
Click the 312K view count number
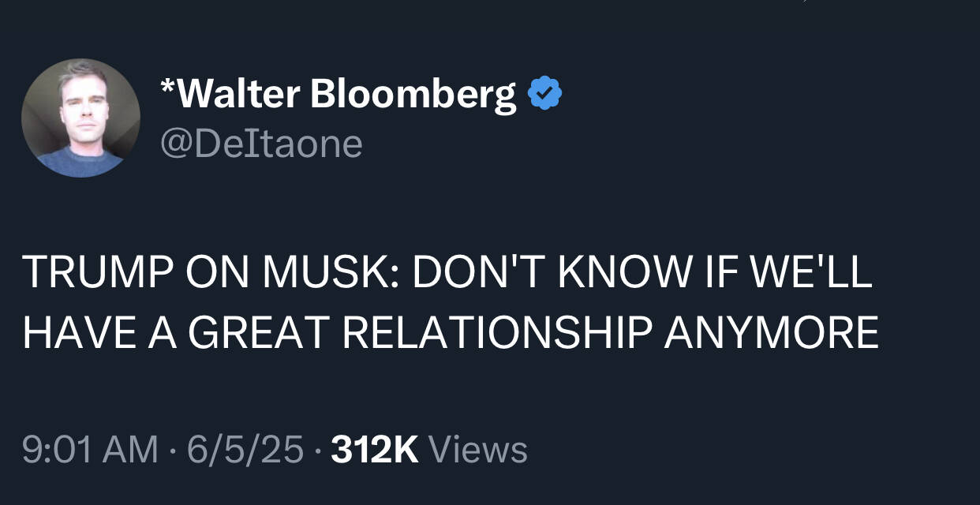pyautogui.click(x=375, y=449)
